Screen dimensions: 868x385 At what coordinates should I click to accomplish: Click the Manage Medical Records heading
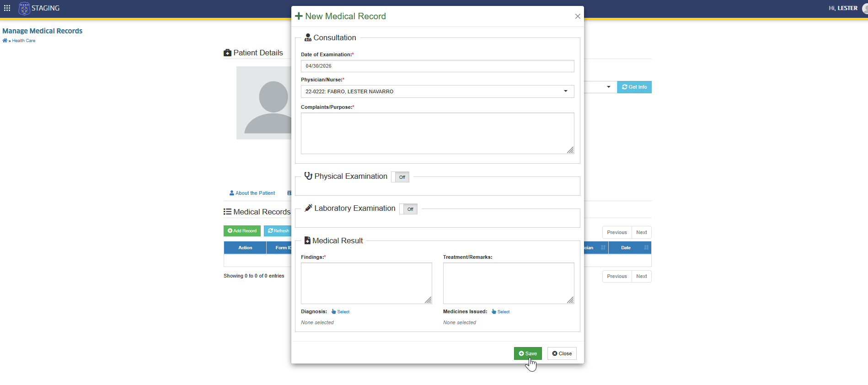coord(43,31)
